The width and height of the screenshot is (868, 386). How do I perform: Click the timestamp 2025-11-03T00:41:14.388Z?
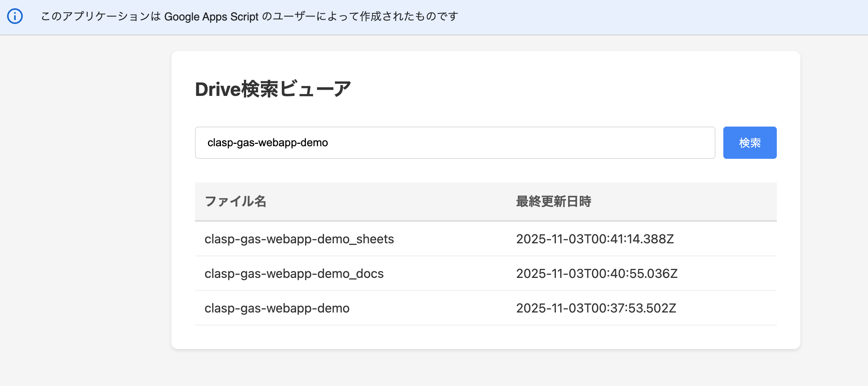click(595, 239)
